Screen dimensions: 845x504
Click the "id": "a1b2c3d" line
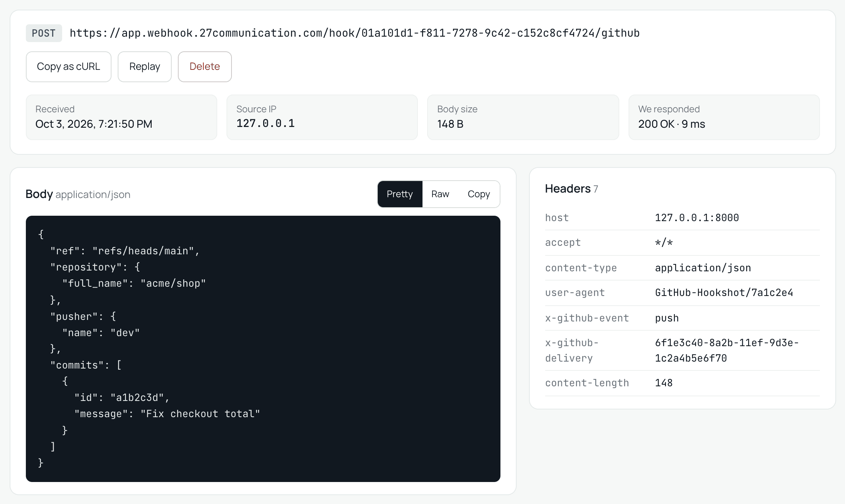click(122, 397)
